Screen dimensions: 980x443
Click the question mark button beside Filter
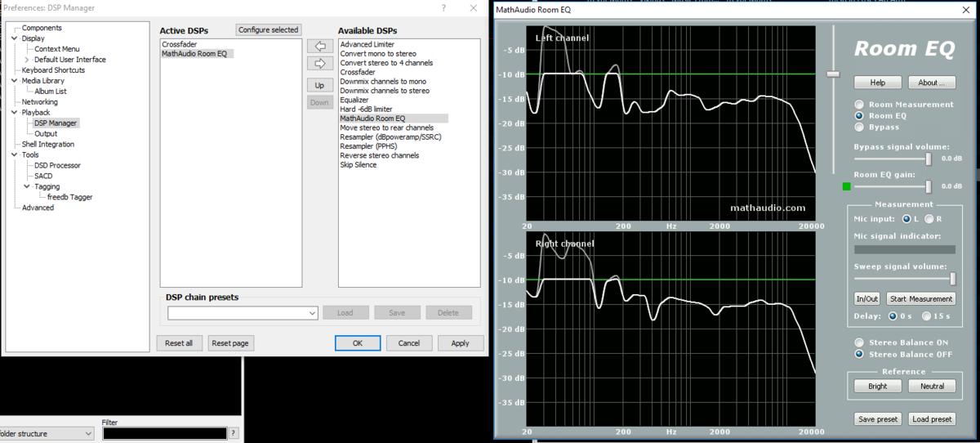[234, 433]
